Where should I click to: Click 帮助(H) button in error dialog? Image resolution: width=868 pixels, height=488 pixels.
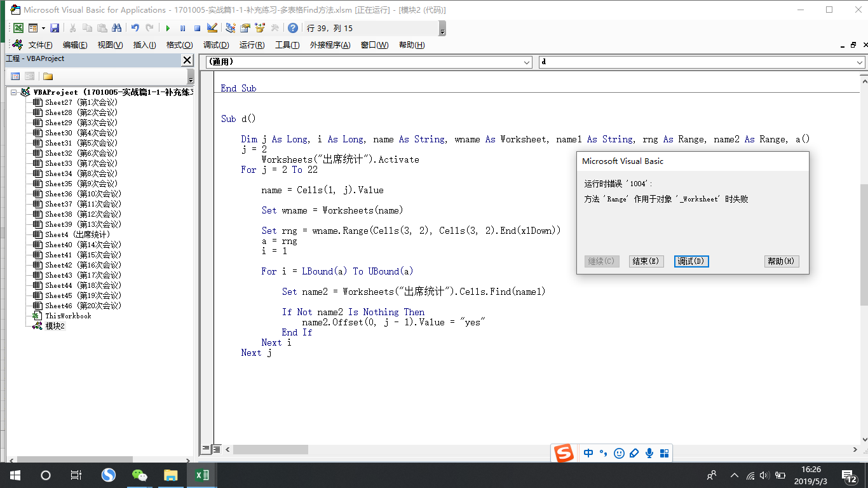click(782, 261)
